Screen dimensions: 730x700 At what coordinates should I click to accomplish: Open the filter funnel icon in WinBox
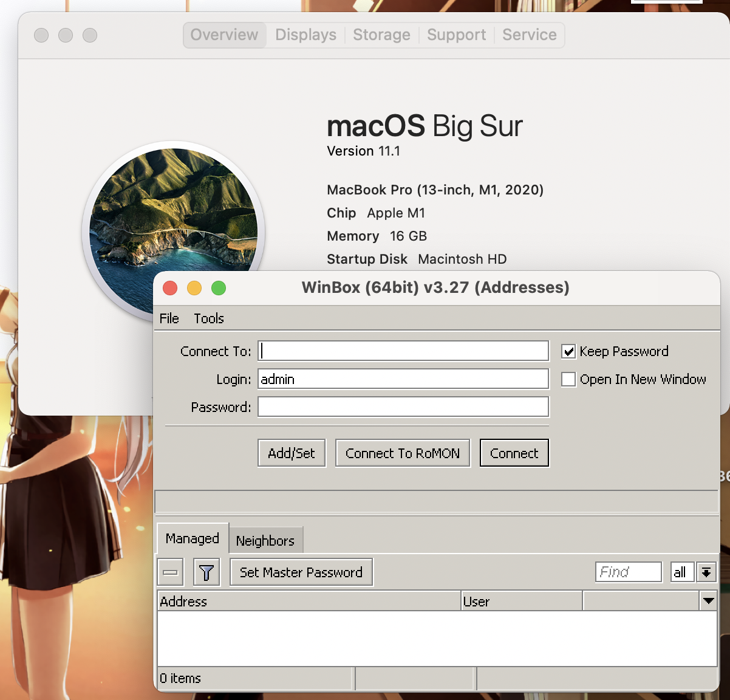click(x=206, y=572)
